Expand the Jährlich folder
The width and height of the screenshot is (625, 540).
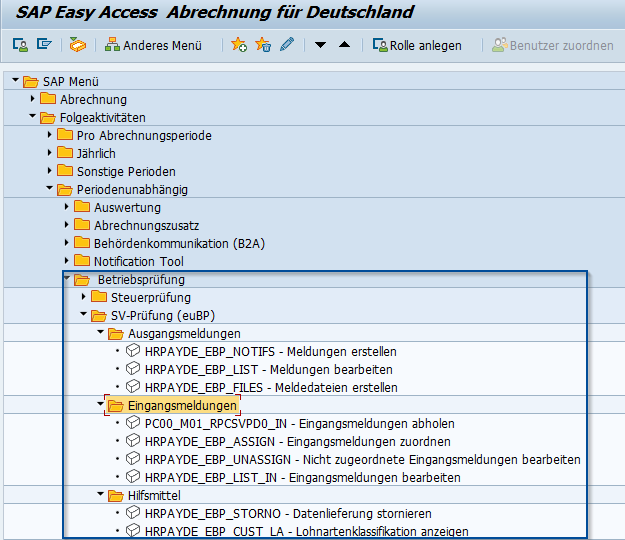point(49,153)
